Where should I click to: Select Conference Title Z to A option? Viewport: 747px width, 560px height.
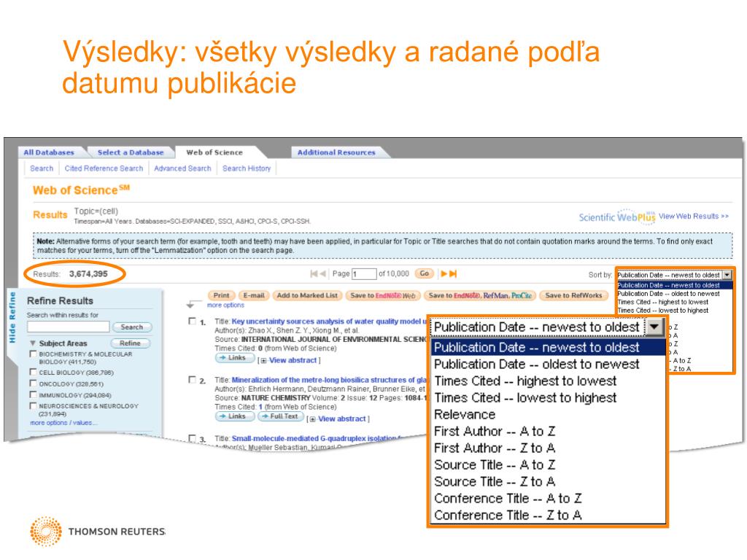point(508,516)
